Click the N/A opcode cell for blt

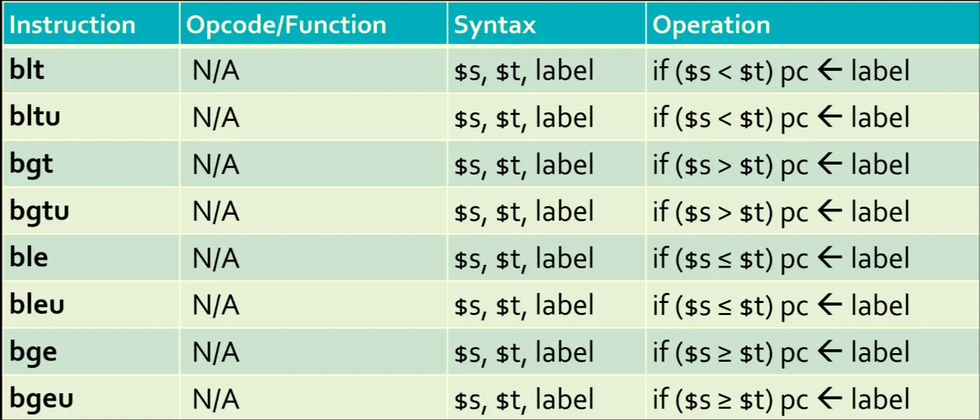point(215,71)
